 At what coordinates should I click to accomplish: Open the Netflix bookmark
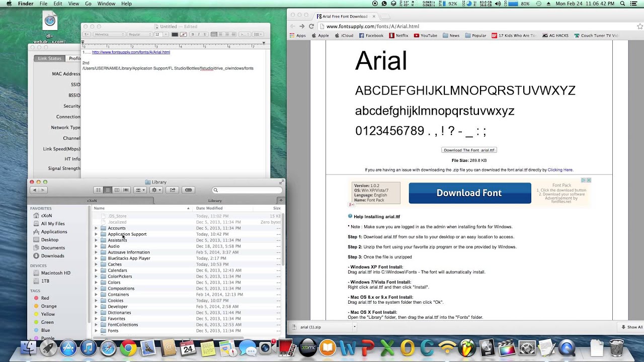398,36
